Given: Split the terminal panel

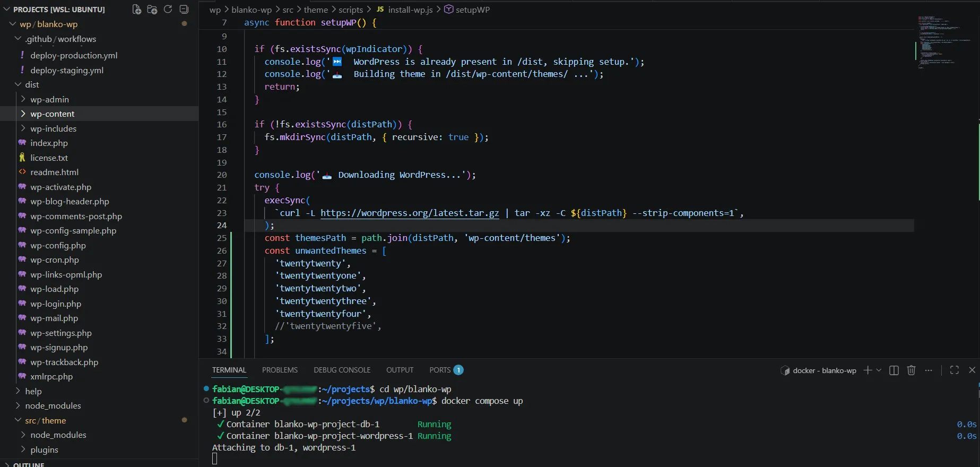Looking at the screenshot, I should tap(894, 370).
